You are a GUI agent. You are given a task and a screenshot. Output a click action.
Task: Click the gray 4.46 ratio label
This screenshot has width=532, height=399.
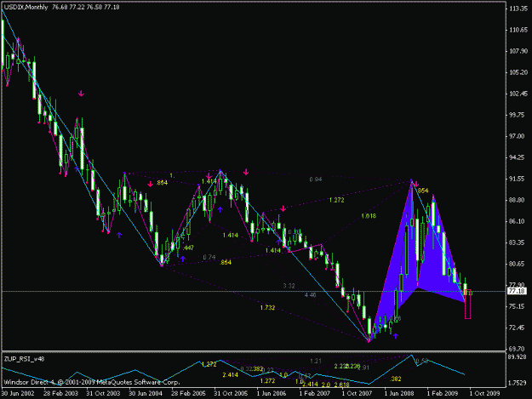pyautogui.click(x=310, y=295)
